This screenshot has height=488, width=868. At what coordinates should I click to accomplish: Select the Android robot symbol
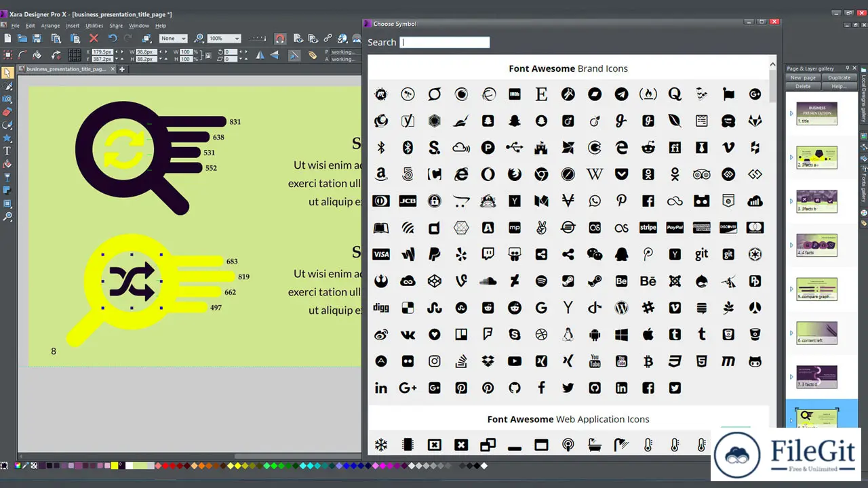[595, 334]
